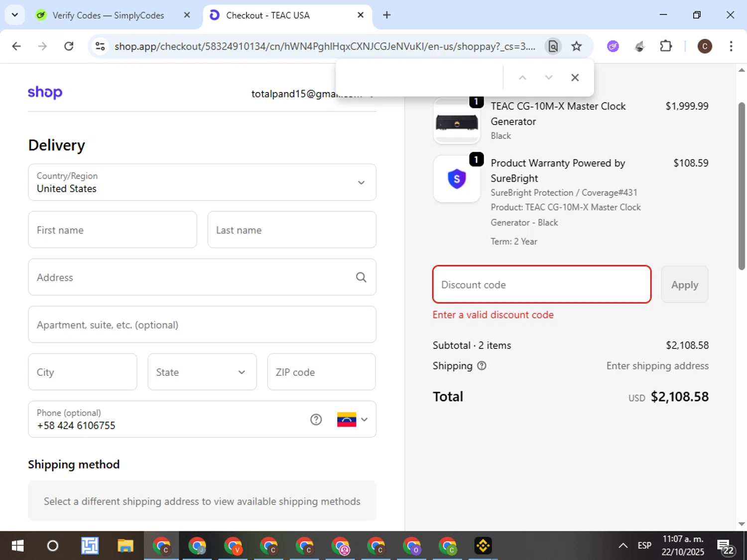The width and height of the screenshot is (747, 560).
Task: Open File Explorer from the taskbar
Action: click(x=125, y=546)
